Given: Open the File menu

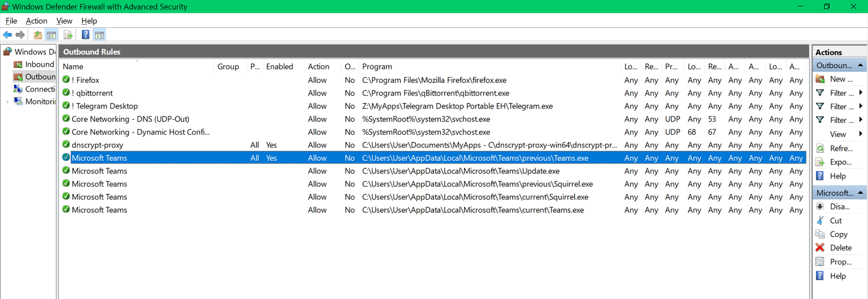Looking at the screenshot, I should 11,21.
